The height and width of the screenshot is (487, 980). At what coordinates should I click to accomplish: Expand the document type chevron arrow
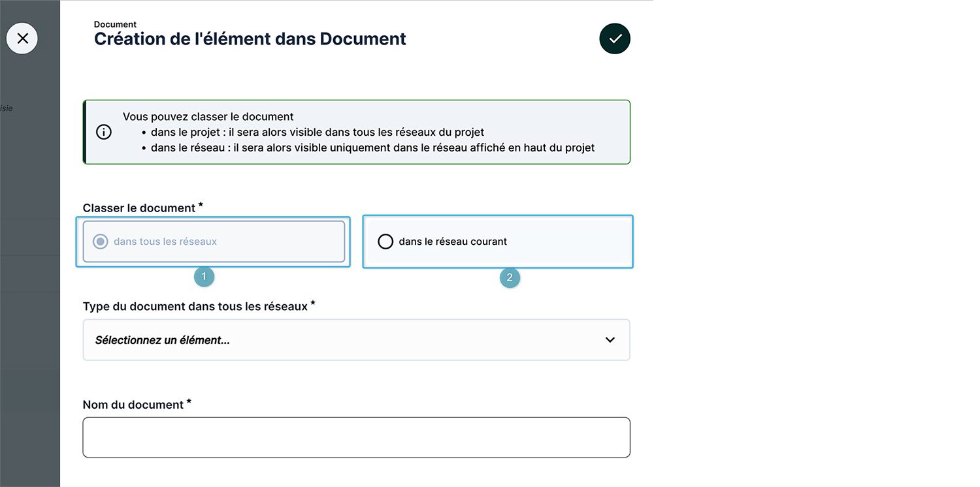610,339
